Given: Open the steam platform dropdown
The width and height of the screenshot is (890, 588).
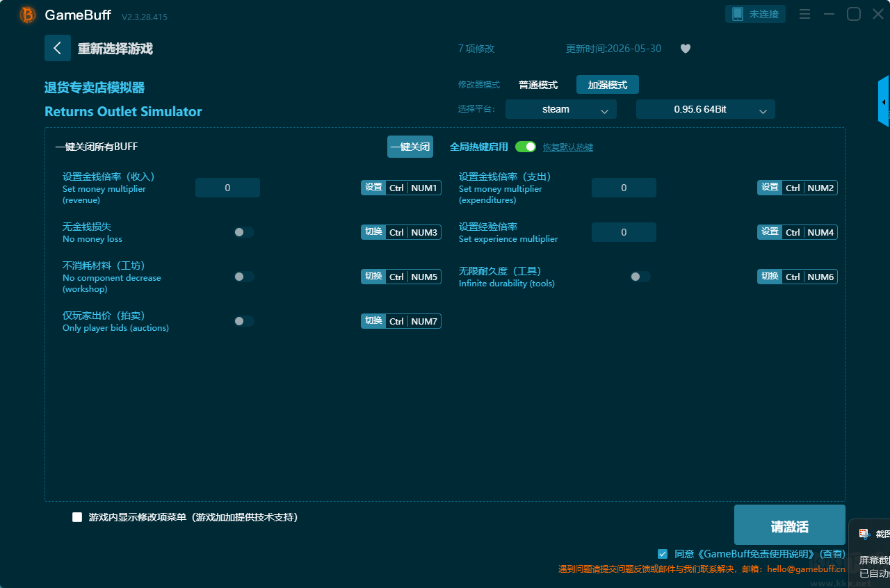Looking at the screenshot, I should click(x=561, y=109).
